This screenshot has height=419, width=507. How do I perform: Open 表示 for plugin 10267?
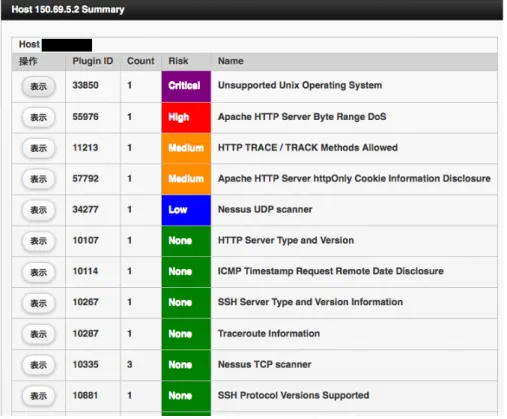click(x=38, y=303)
